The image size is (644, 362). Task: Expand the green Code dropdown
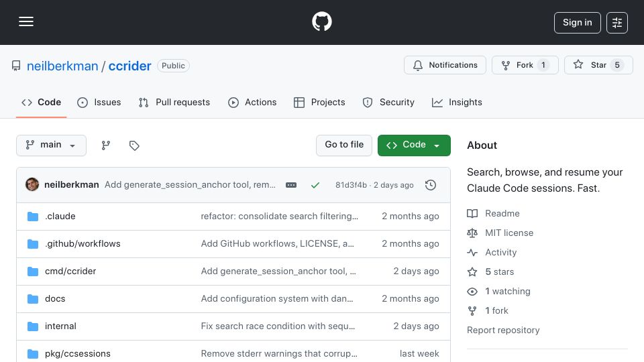coord(414,145)
